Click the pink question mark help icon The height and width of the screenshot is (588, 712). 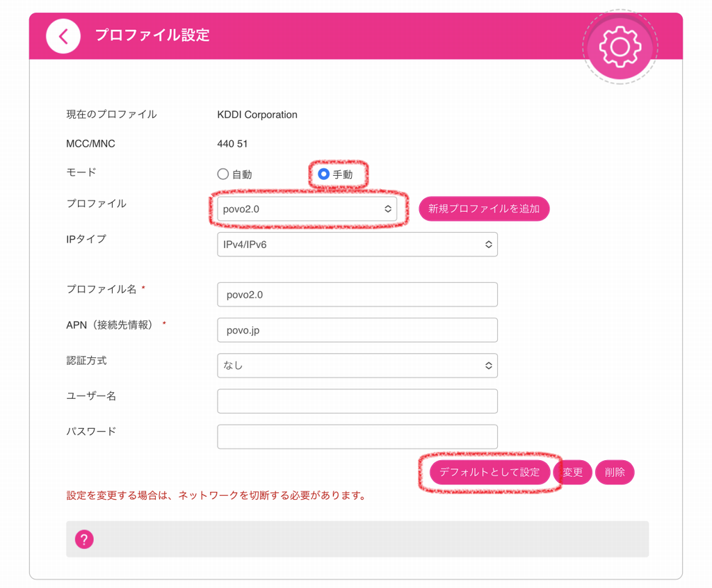pos(84,539)
